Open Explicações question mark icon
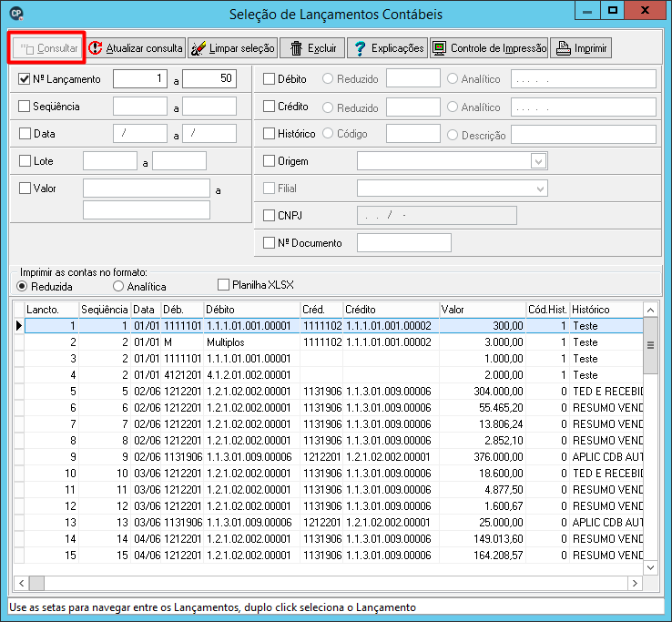672x622 pixels. 360,48
